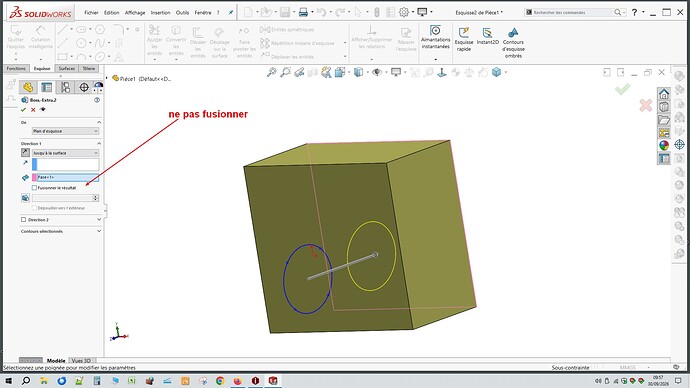Expand the Direction 2 section chevron
The height and width of the screenshot is (388, 690).
(99, 220)
